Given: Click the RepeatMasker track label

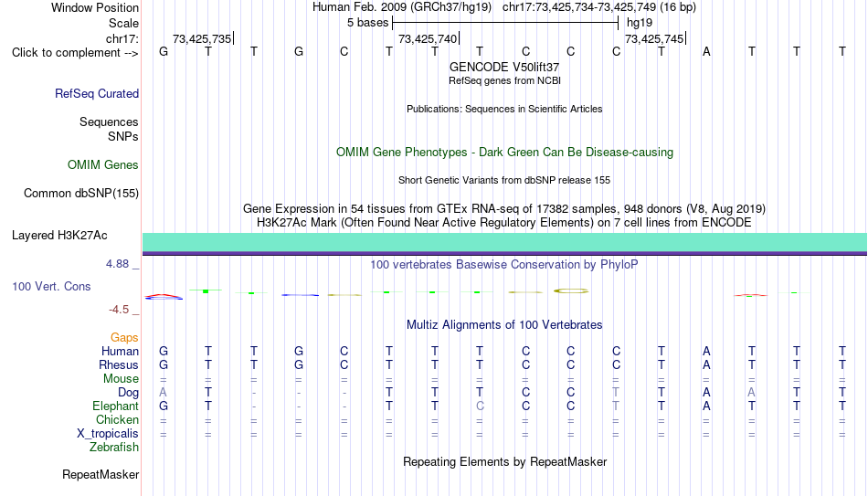Looking at the screenshot, I should 101,474.
